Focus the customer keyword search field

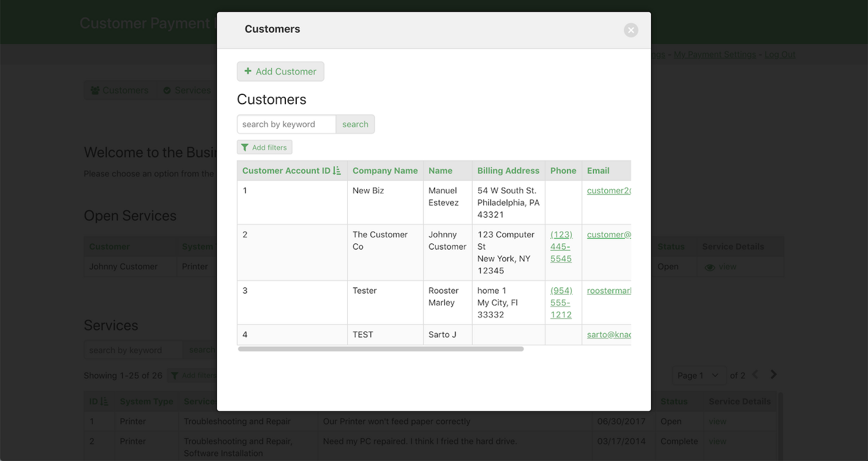click(x=286, y=124)
